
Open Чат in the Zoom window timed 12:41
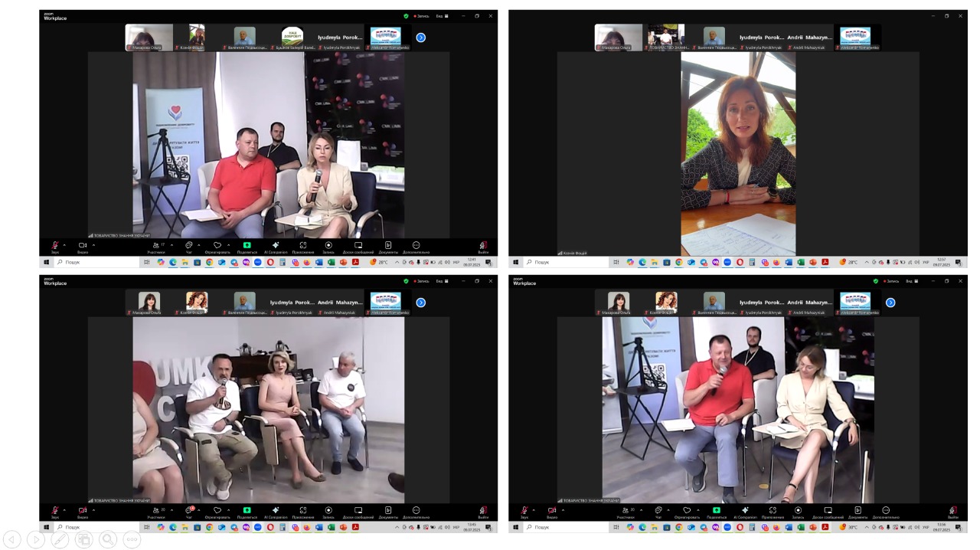189,247
